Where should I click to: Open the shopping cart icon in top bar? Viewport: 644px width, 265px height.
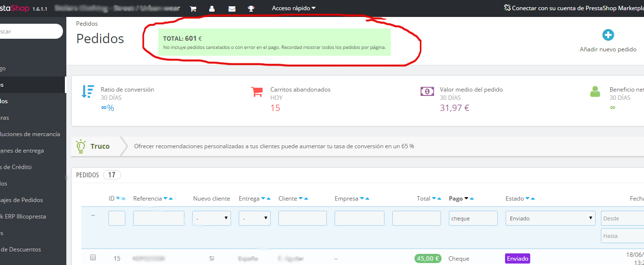(193, 9)
